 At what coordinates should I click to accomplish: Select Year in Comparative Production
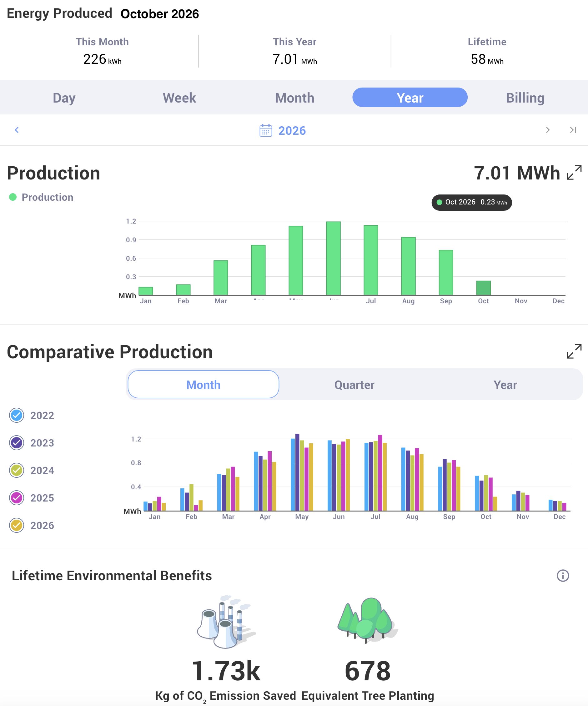point(505,385)
